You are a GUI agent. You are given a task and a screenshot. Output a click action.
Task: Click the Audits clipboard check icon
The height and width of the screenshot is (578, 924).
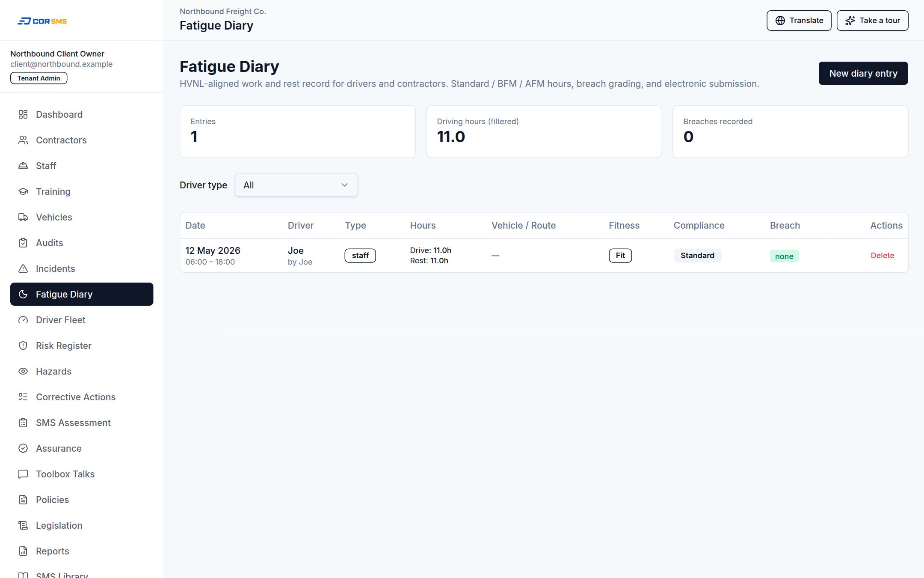(23, 243)
